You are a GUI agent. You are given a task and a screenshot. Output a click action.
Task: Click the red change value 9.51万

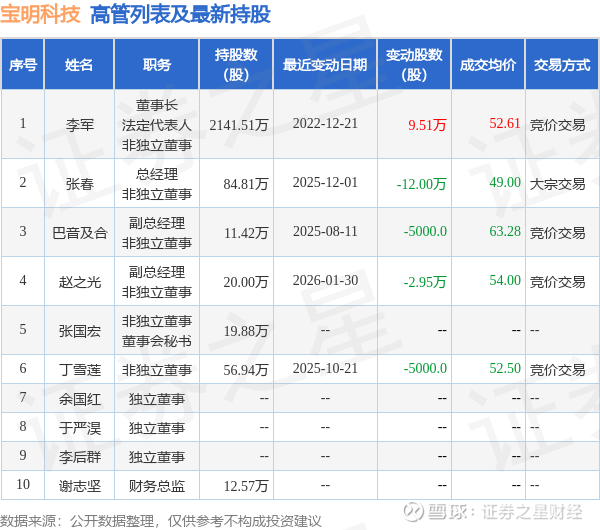pyautogui.click(x=427, y=125)
